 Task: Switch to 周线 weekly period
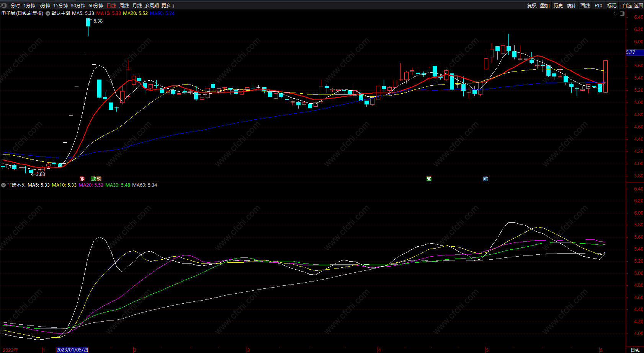[x=124, y=6]
